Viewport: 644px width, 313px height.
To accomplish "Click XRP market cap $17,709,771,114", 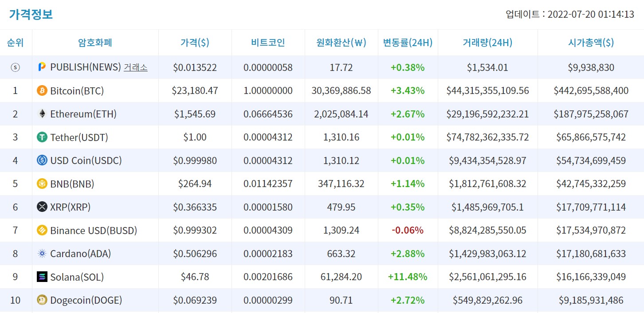I will 591,207.
